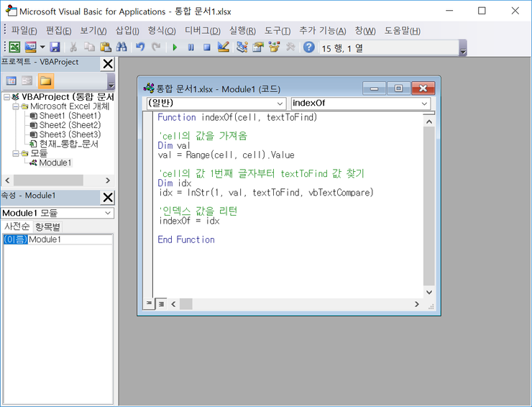
Task: Click the View Microsoft Excel toolbar icon
Action: 14,47
